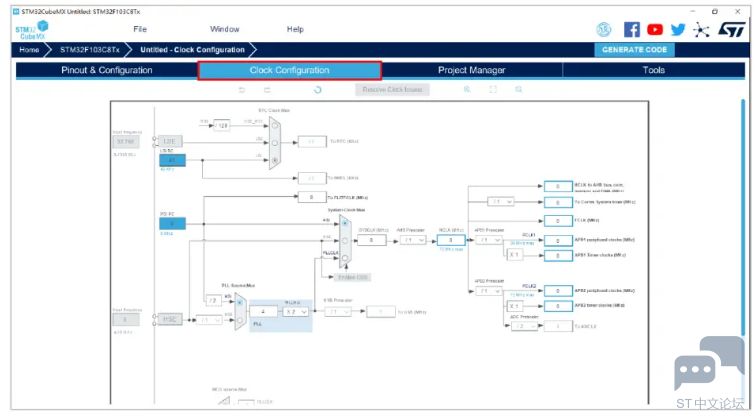Click the LSE oscillator block
The height and width of the screenshot is (419, 753).
(170, 142)
